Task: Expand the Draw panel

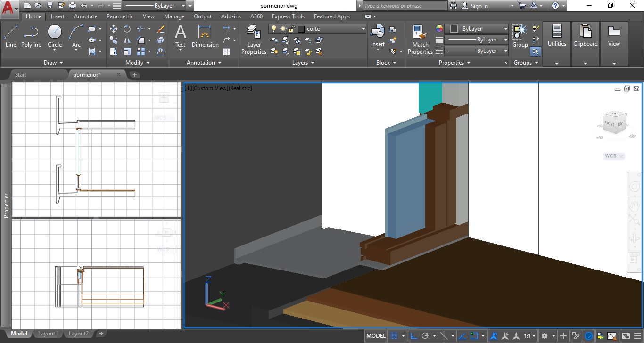Action: pyautogui.click(x=53, y=63)
